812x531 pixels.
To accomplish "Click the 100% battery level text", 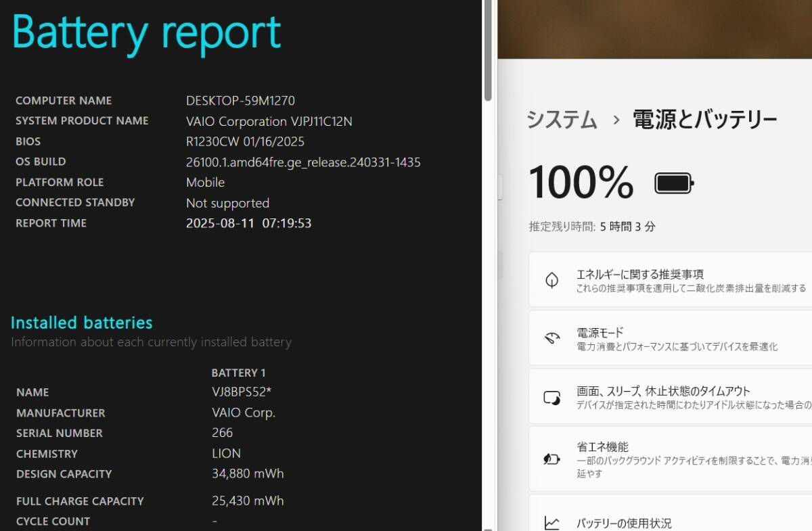I will click(581, 182).
